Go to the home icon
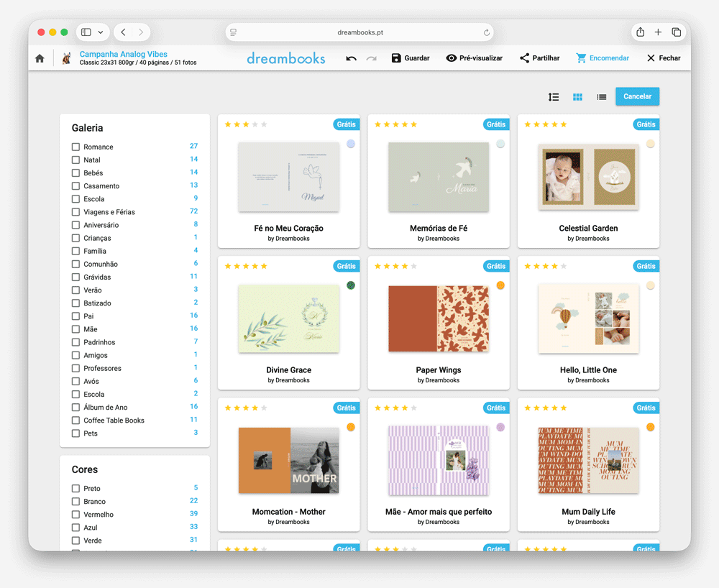719x588 pixels. point(40,58)
